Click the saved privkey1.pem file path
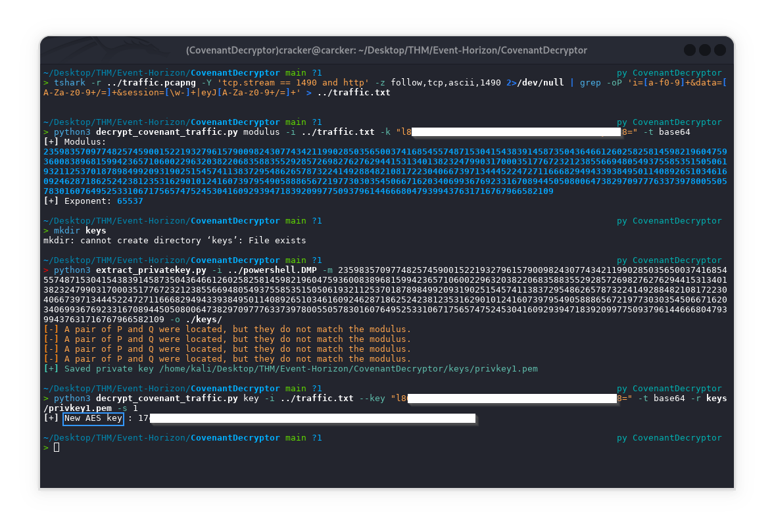This screenshot has width=774, height=532. point(349,369)
